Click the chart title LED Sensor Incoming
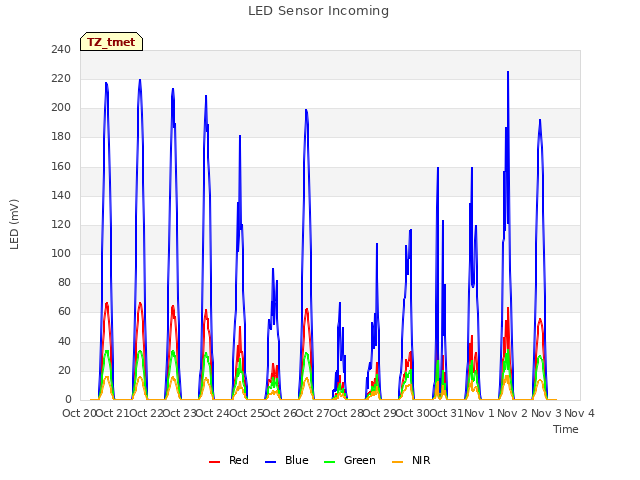 [318, 11]
